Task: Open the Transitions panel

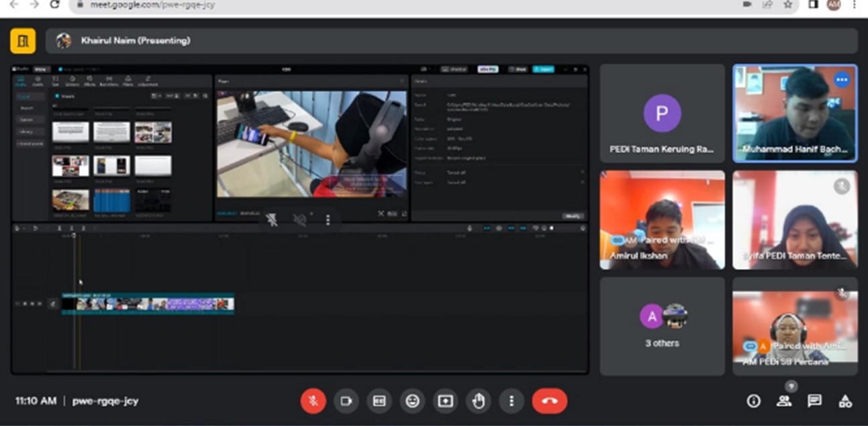Action: point(108,82)
